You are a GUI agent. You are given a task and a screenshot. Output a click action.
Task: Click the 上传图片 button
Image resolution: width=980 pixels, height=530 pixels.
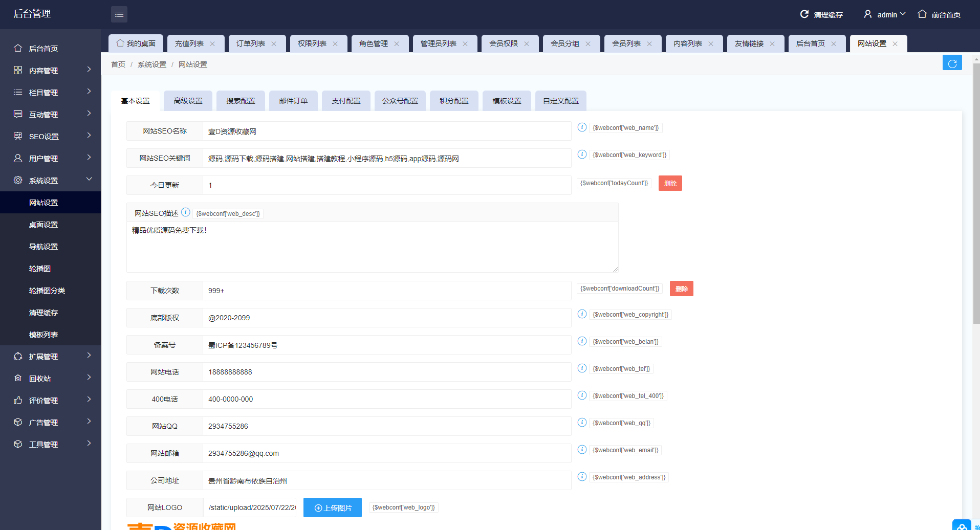[x=333, y=507]
